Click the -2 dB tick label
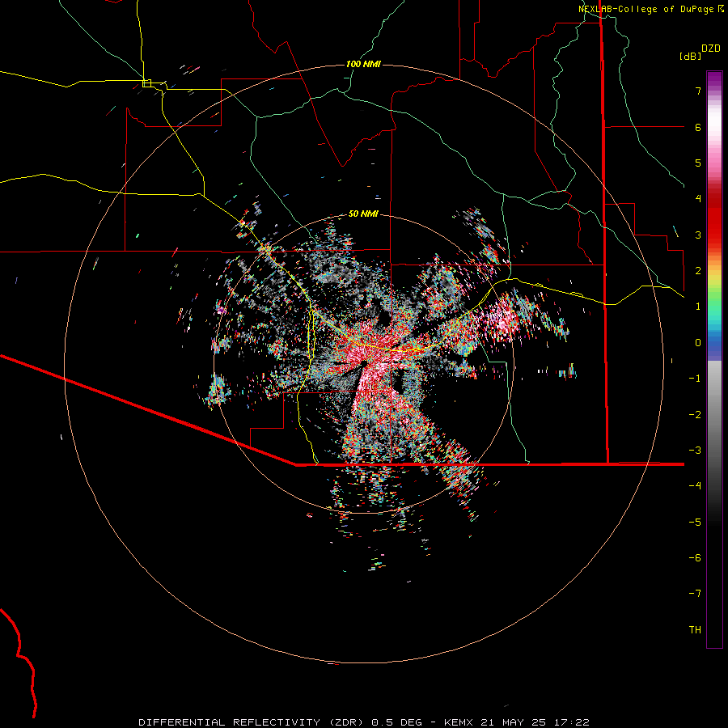Screen dimensions: 728x728 695,414
